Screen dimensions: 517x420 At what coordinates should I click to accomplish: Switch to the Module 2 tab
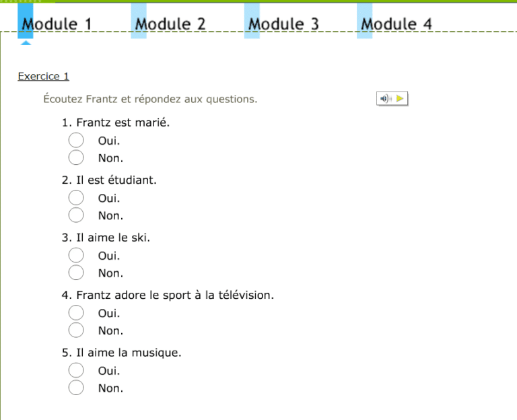point(170,24)
